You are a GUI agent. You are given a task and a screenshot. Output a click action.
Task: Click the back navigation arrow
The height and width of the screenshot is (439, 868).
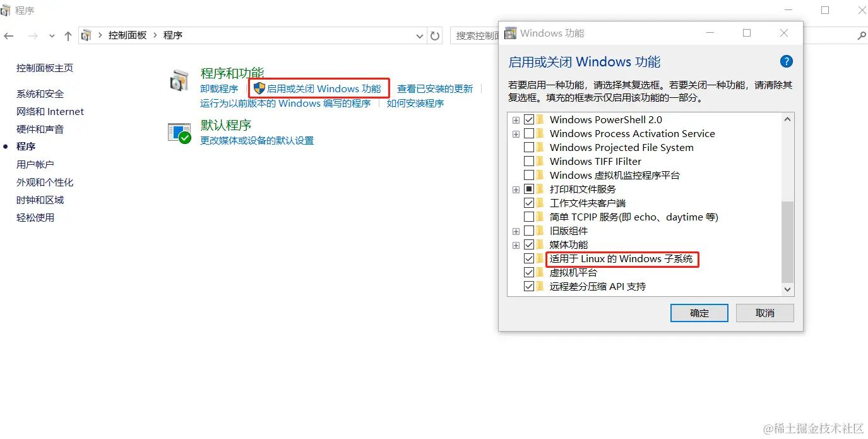point(9,36)
